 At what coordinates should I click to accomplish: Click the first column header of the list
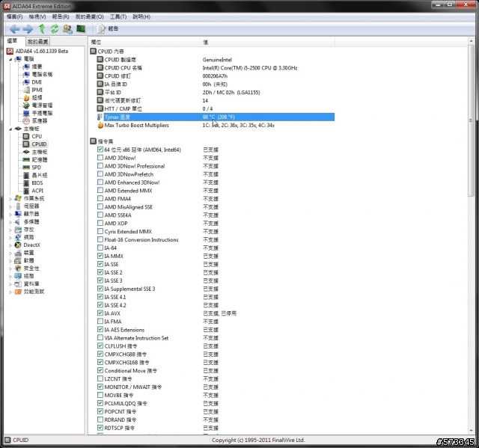click(x=144, y=42)
